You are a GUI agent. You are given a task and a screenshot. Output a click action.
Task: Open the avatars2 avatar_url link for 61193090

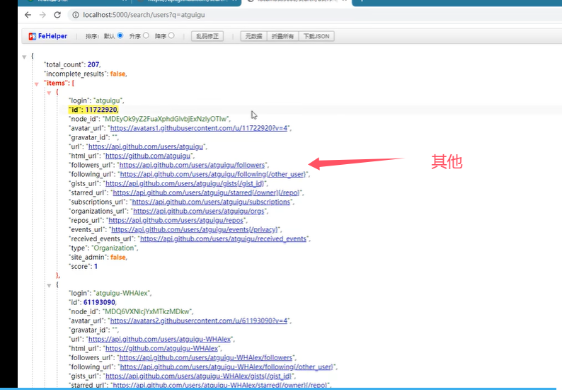[x=199, y=321]
